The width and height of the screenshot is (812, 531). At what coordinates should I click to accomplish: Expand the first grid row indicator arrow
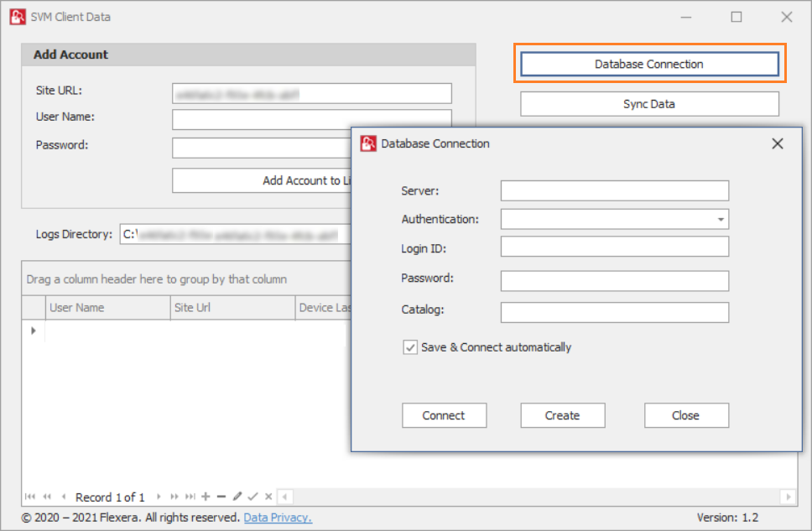(x=34, y=331)
